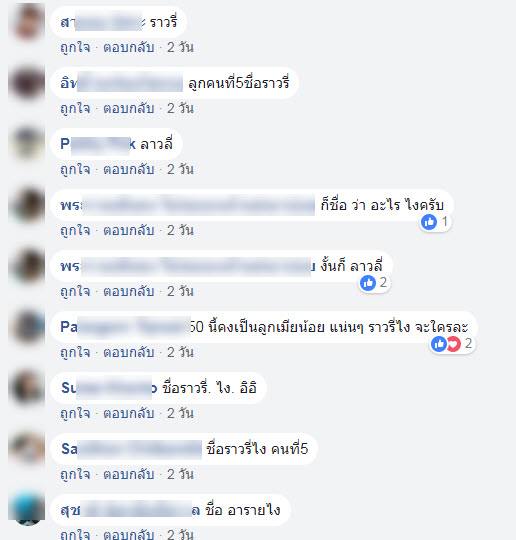Open the heart reaction on 'ราวรี่ไง จะใครละ' comment
The width and height of the screenshot is (516, 540).
click(454, 344)
